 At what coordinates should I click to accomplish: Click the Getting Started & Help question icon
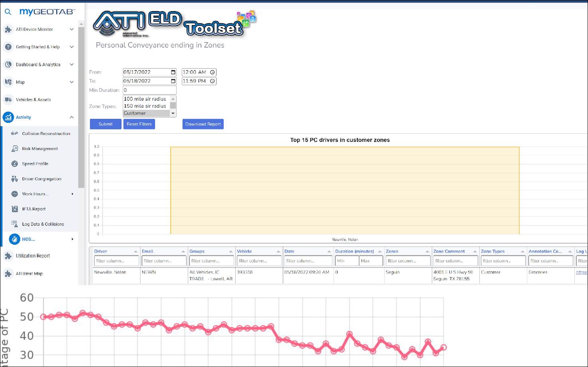[x=8, y=47]
